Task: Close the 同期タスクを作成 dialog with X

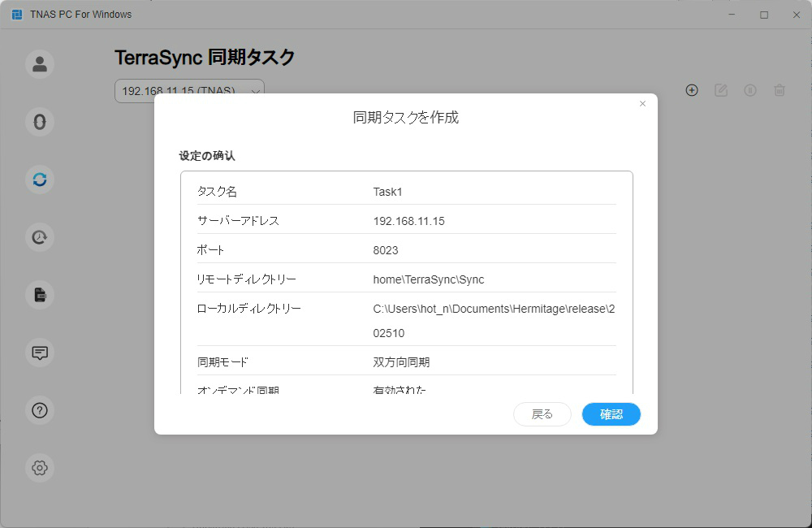Action: click(x=642, y=104)
